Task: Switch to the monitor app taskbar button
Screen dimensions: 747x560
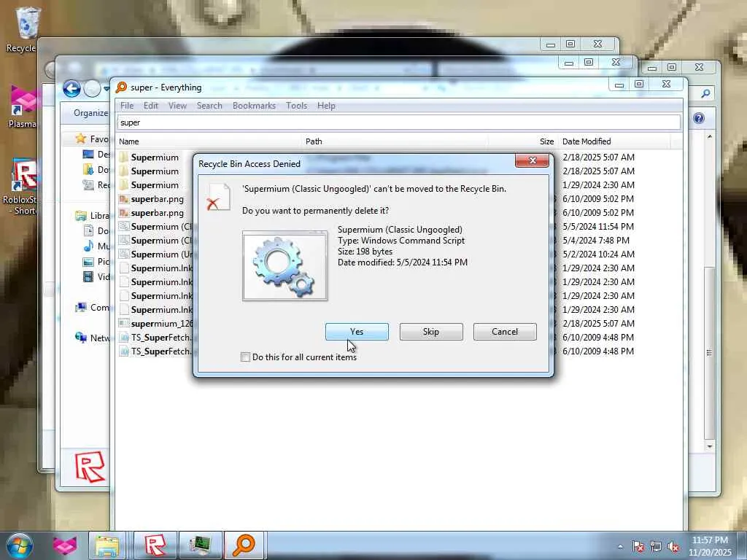Action: (200, 545)
